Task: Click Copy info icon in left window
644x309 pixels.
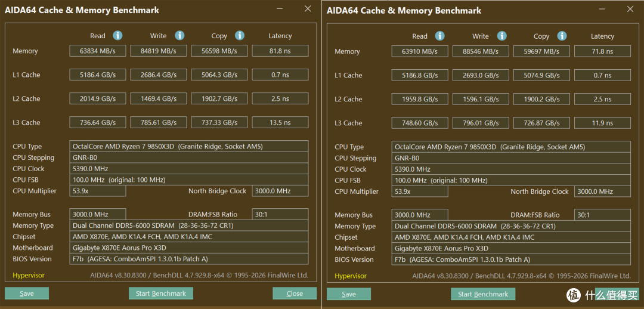Action: 240,35
